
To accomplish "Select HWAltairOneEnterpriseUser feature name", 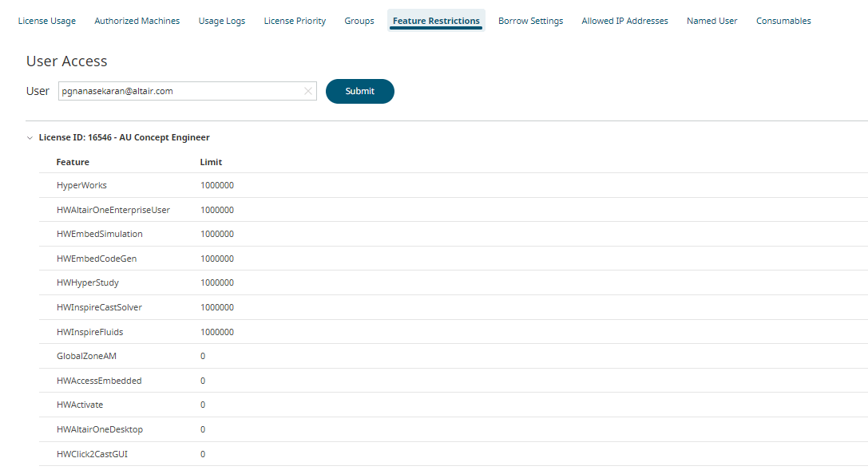I will point(113,210).
